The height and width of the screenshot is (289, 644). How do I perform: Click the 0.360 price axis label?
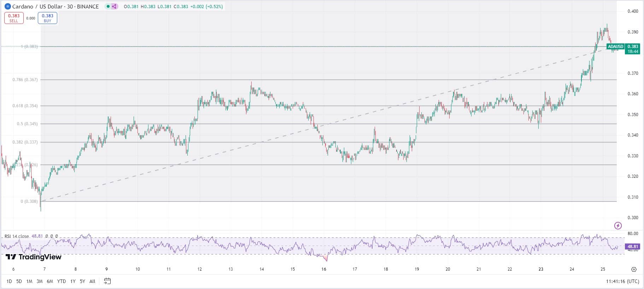point(633,94)
